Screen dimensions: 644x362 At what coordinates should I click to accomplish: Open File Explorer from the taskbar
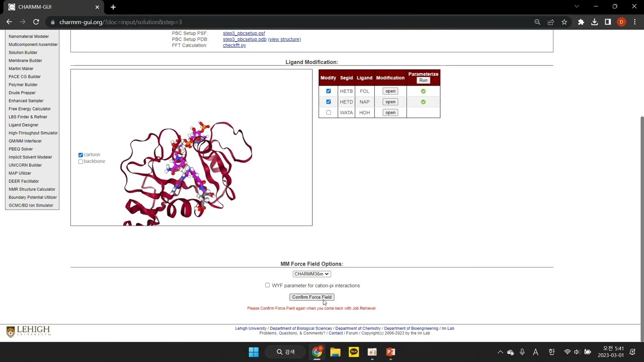[x=335, y=352]
